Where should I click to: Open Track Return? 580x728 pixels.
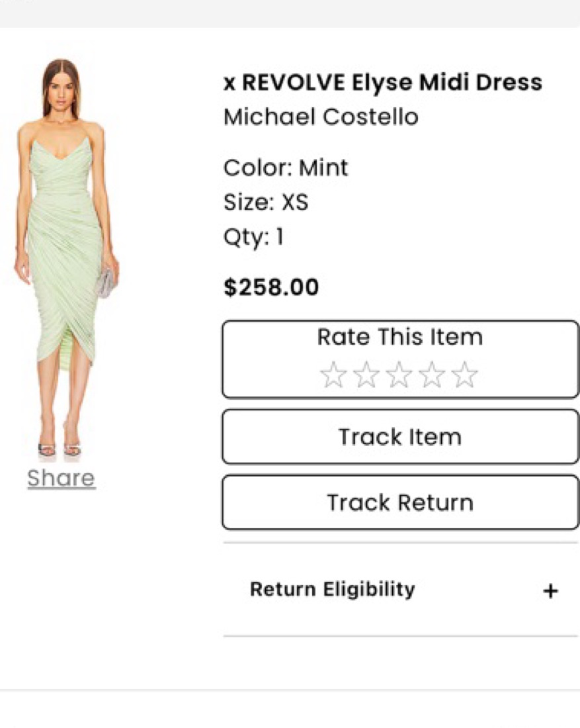pos(400,502)
